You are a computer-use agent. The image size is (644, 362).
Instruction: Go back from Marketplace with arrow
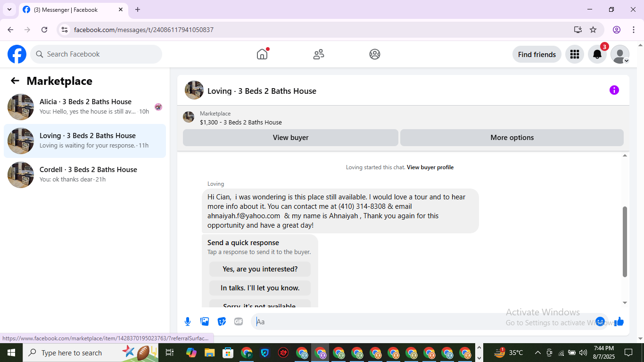(15, 81)
